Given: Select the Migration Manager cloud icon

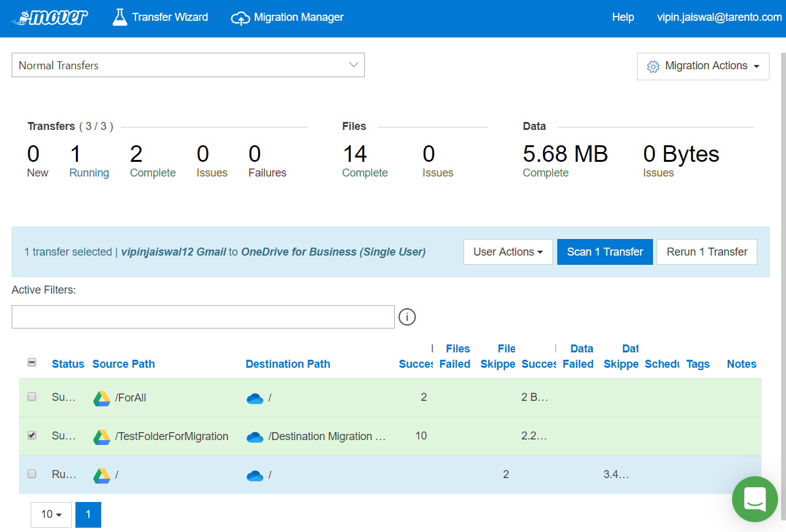Looking at the screenshot, I should coord(241,17).
